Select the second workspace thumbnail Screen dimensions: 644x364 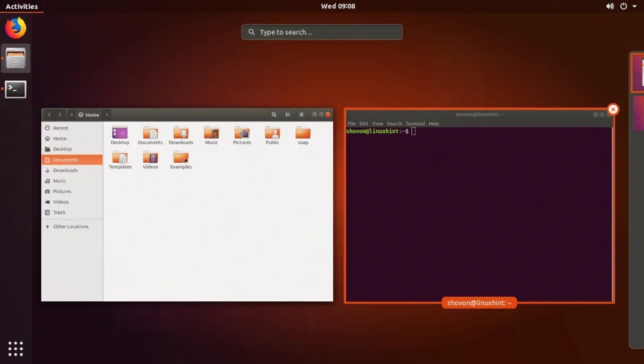[639, 112]
